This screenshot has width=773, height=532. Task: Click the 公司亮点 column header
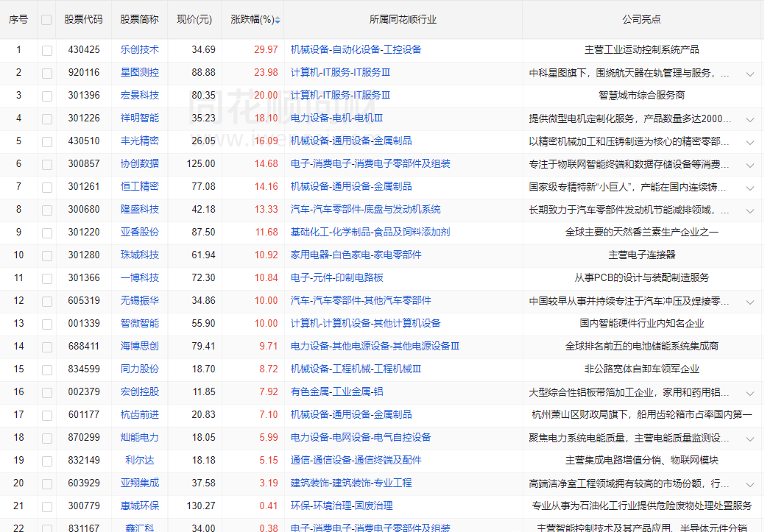click(641, 19)
